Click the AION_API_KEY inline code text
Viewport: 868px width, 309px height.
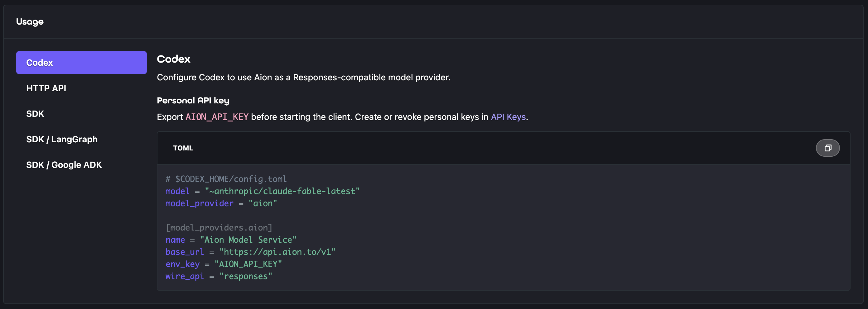[x=217, y=117]
